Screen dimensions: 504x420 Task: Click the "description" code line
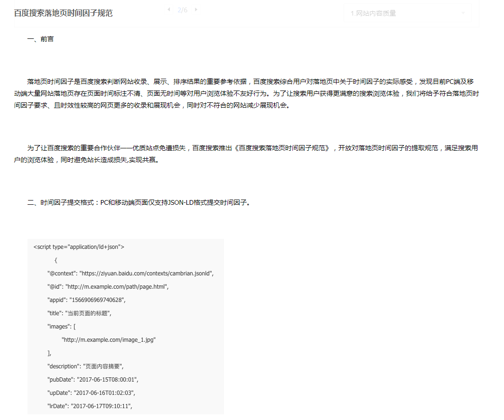(85, 366)
